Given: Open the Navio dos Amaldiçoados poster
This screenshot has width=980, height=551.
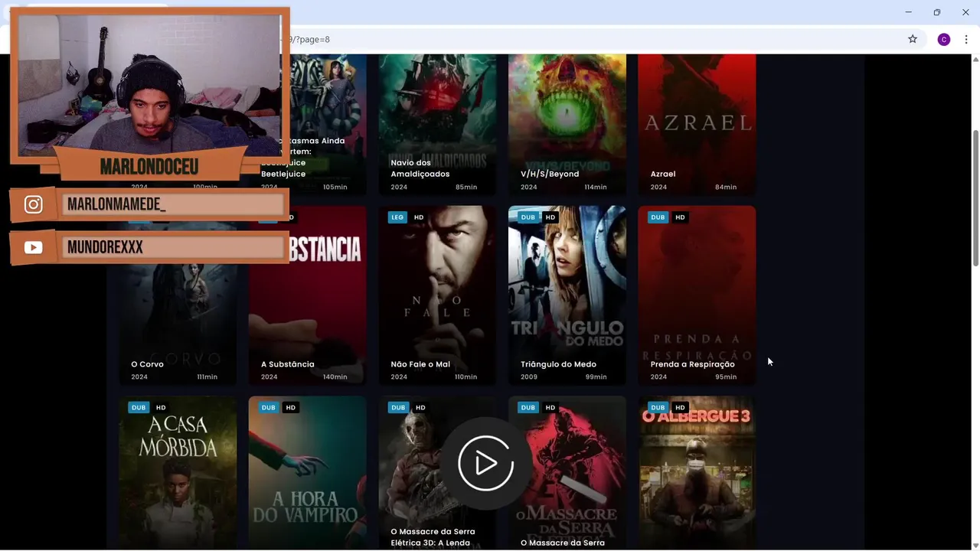Looking at the screenshot, I should click(437, 124).
